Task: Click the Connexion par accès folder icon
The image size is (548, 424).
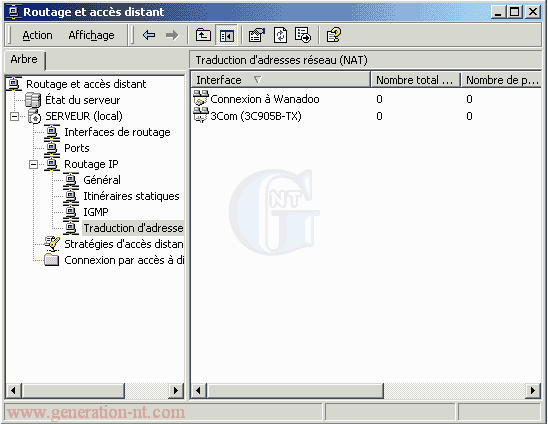Action: (52, 260)
